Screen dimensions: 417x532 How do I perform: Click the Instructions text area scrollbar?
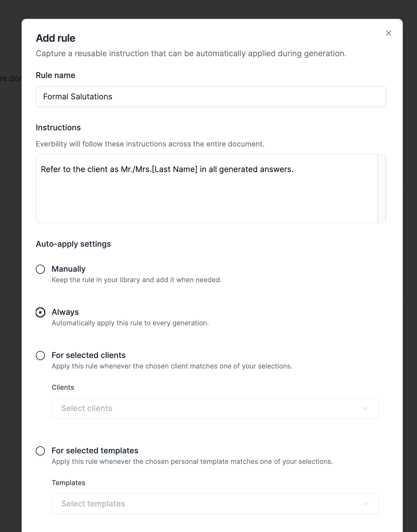382,188
